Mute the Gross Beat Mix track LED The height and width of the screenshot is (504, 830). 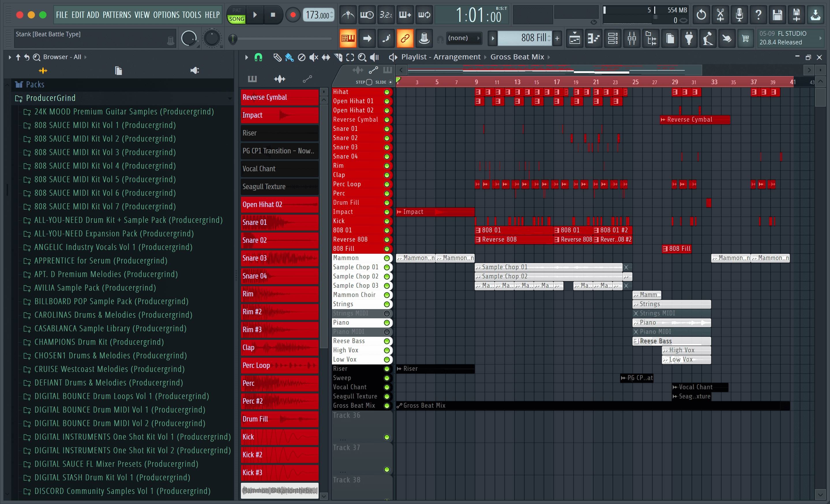[387, 406]
